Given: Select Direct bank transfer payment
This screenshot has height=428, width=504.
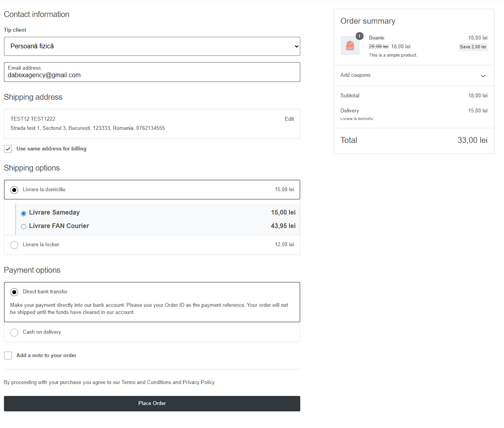Looking at the screenshot, I should (x=14, y=292).
